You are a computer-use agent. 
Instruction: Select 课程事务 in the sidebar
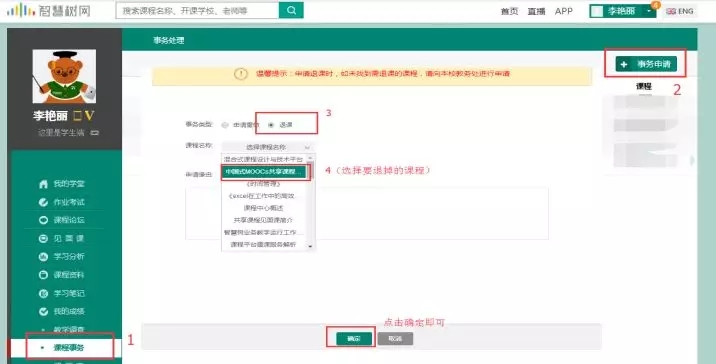tap(69, 348)
